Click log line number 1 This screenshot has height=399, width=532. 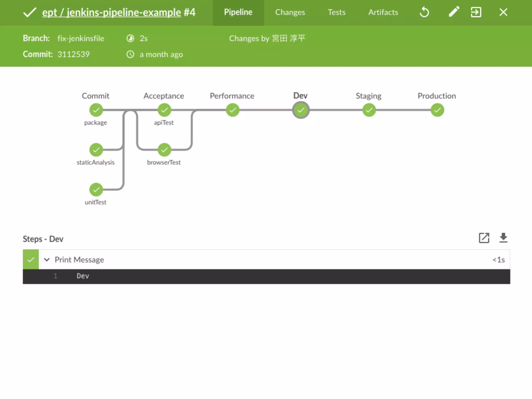pyautogui.click(x=55, y=276)
